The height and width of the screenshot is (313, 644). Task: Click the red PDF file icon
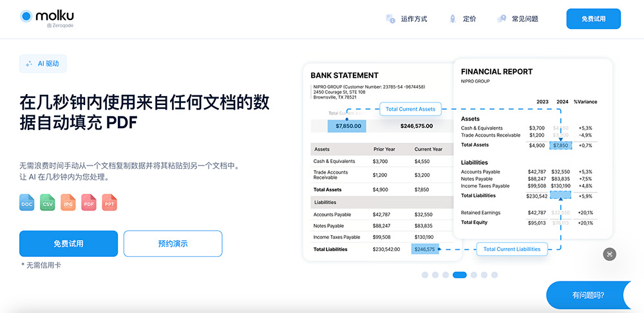tap(88, 203)
